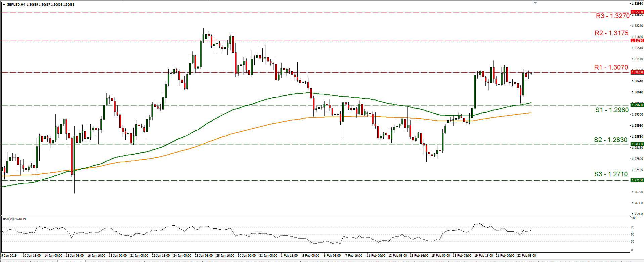Click the RSI(14) 59.8149 indicator label
Screen dimensions: 644x262
[x=14, y=219]
